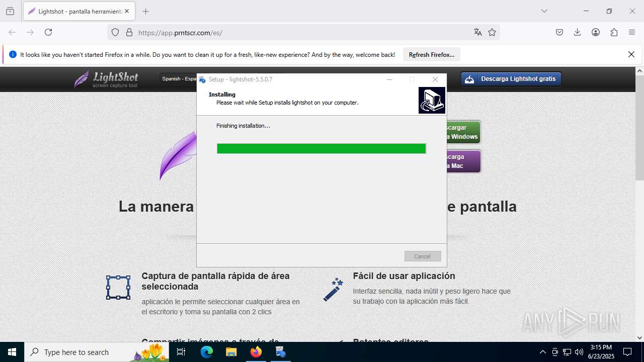Click the Firefox View icon
644x362 pixels.
(x=10, y=11)
